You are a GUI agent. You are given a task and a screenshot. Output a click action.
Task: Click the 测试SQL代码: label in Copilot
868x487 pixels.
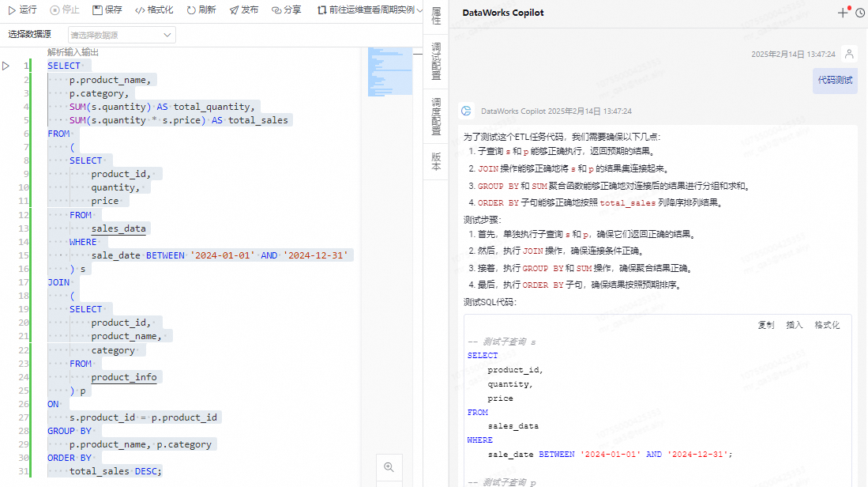tap(490, 302)
